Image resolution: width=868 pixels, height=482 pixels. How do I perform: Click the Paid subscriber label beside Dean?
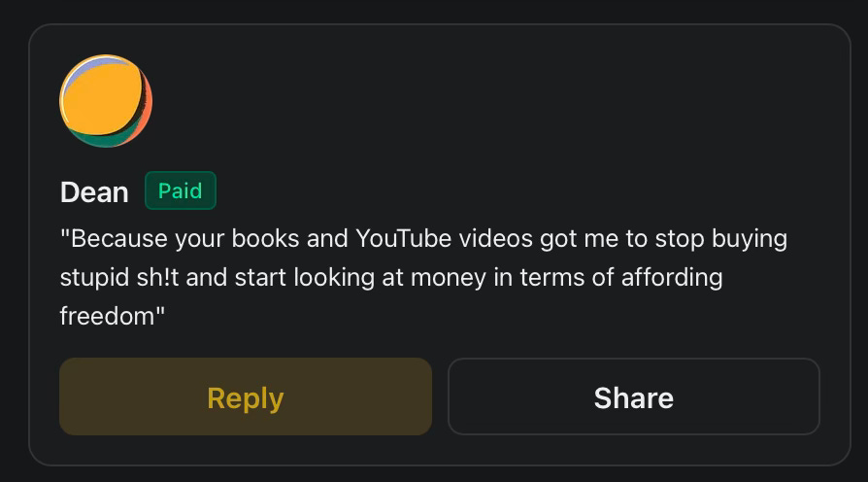tap(181, 190)
